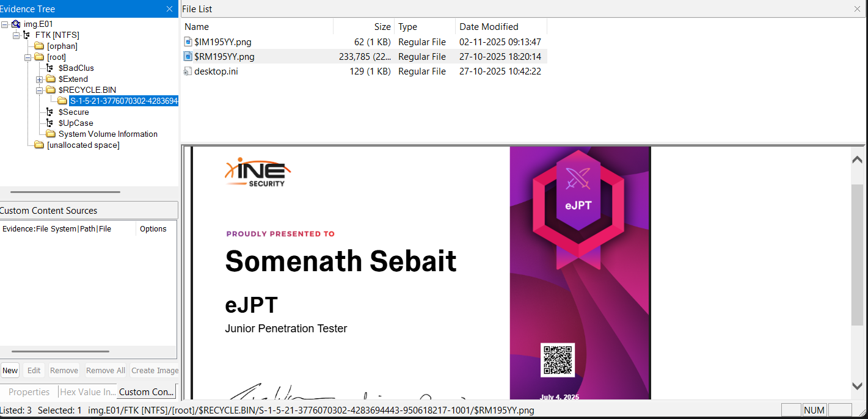Image resolution: width=868 pixels, height=419 pixels.
Task: Open the Hex Value Interpreter tab
Action: 87,392
